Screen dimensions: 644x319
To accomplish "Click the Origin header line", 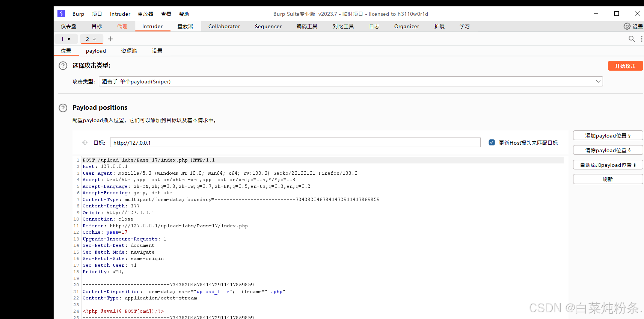I will tap(118, 213).
